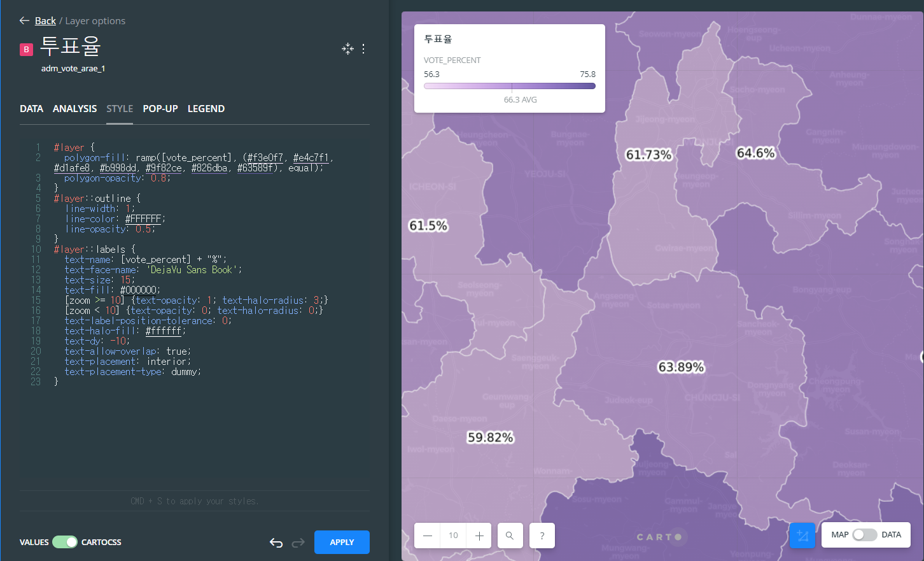924x561 pixels.
Task: Zoom in the map with plus button
Action: tap(479, 536)
